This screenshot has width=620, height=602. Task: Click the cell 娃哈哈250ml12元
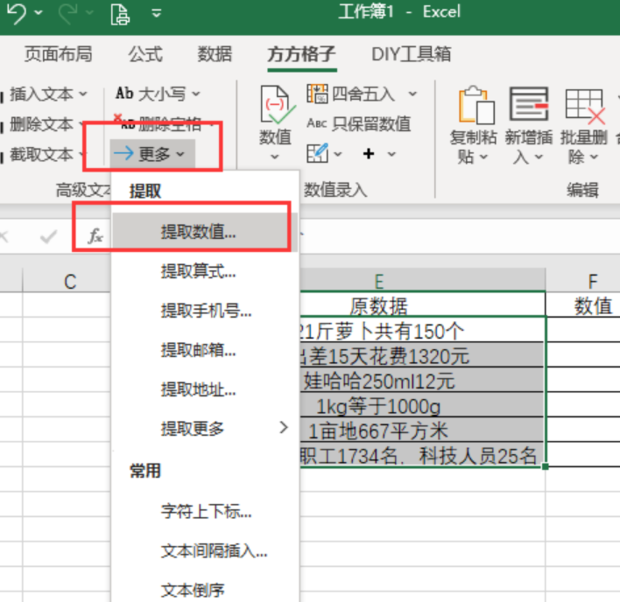pos(422,381)
